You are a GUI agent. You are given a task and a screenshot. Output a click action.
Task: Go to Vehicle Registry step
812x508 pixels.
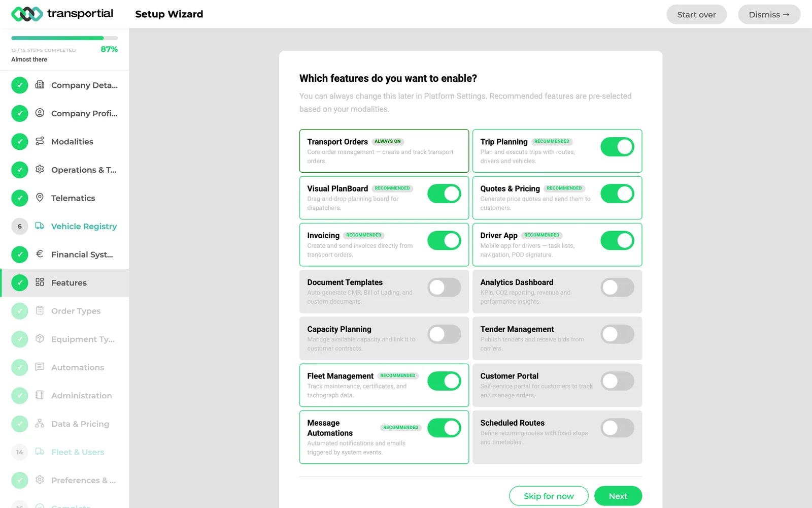click(x=64, y=226)
